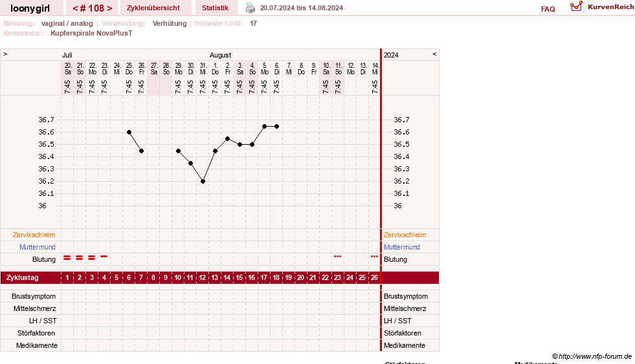Click the left Zervixschleim label
Image resolution: width=635 pixels, height=364 pixels.
(34, 235)
